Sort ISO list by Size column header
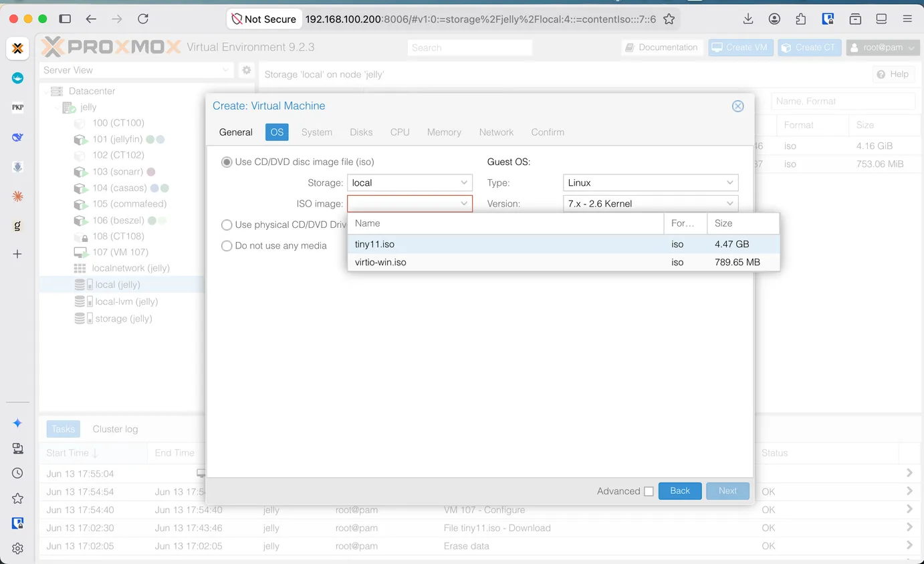This screenshot has height=564, width=924. 743,223
